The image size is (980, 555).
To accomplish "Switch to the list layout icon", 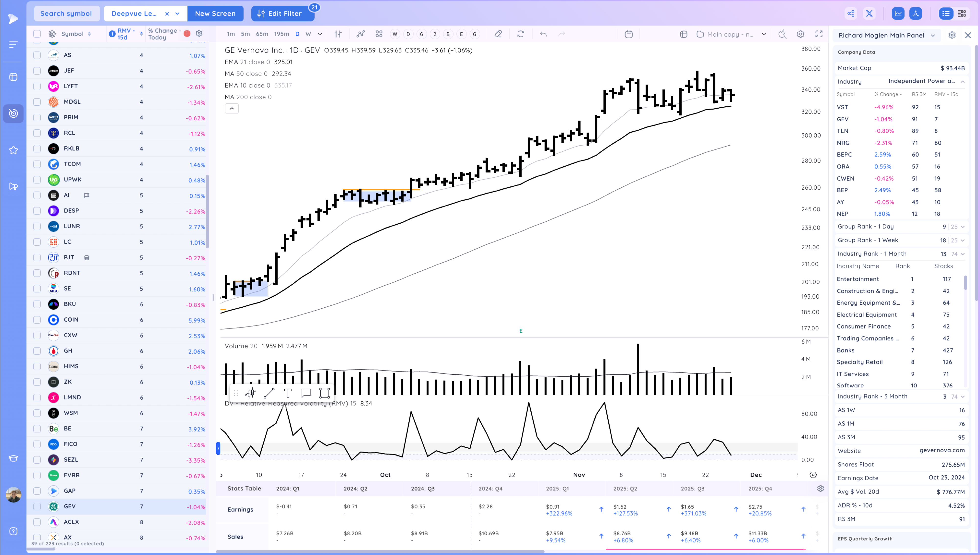I will [x=946, y=14].
